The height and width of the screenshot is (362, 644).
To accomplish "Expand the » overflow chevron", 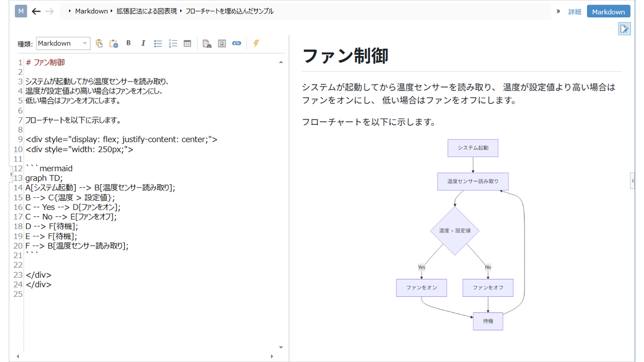I will (558, 11).
